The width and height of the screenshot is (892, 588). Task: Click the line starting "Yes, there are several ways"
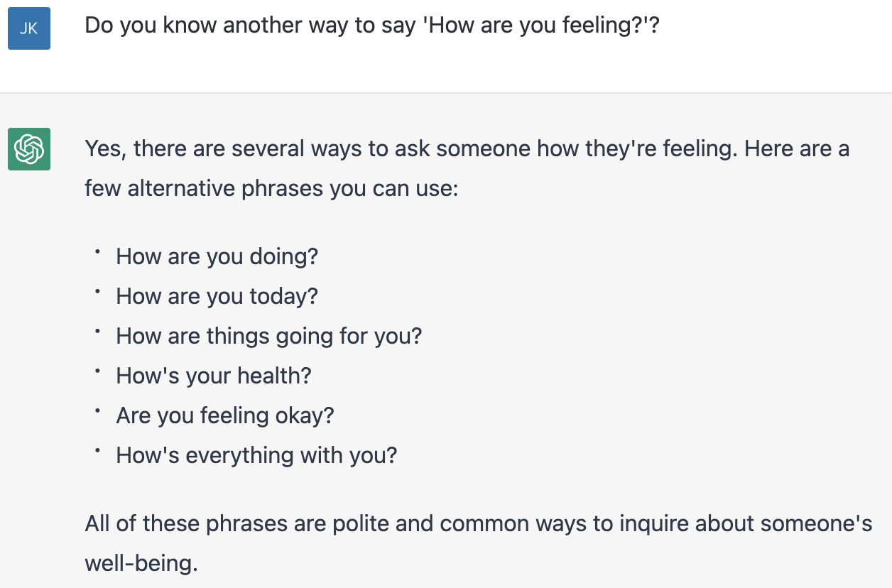pyautogui.click(x=467, y=149)
